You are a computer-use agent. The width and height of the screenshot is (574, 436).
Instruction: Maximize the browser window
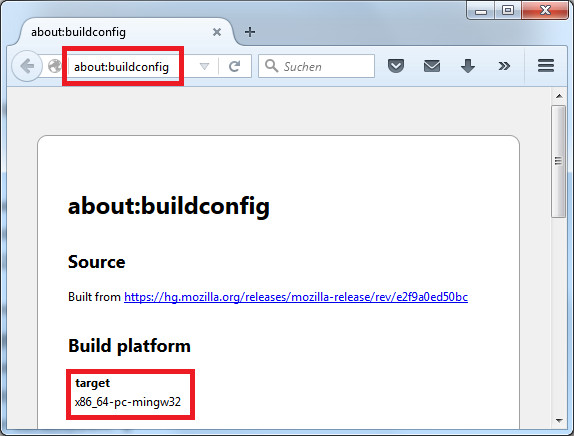coord(508,10)
